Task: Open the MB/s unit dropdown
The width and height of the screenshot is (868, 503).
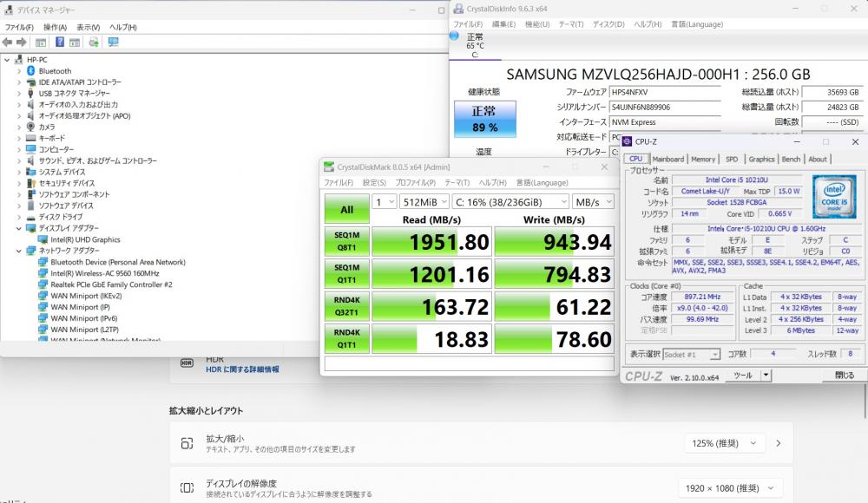Action: coord(593,202)
